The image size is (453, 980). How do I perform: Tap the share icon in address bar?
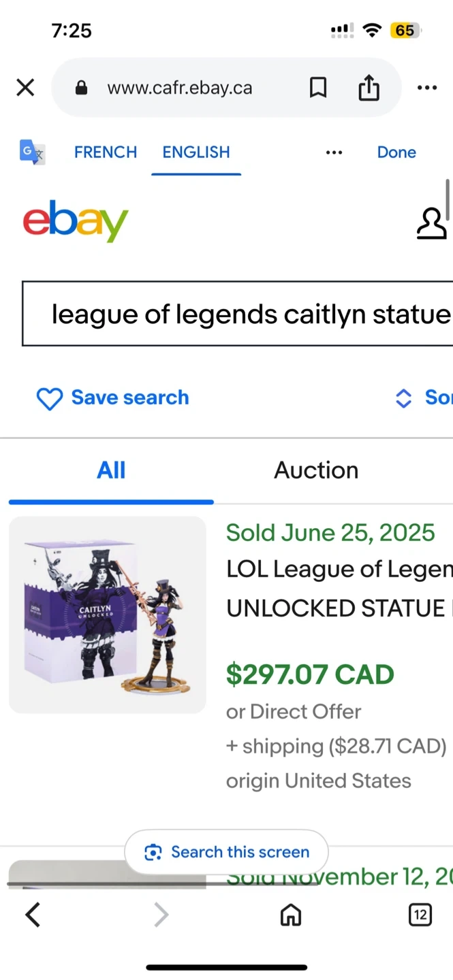tap(369, 87)
